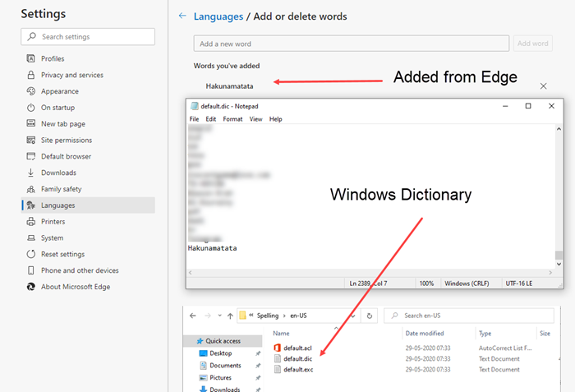Select Desktop in Explorer navigation pane
This screenshot has height=392, width=575.
pos(221,353)
